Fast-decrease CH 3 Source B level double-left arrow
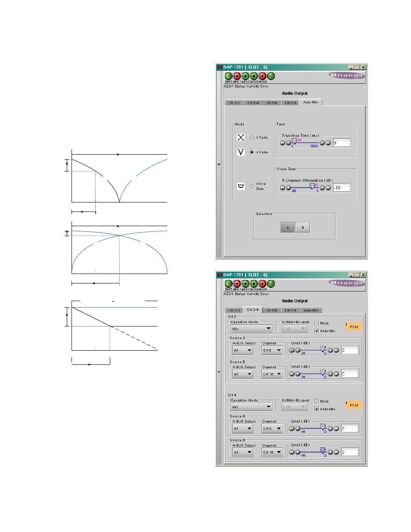The width and height of the screenshot is (411, 532). [292, 374]
